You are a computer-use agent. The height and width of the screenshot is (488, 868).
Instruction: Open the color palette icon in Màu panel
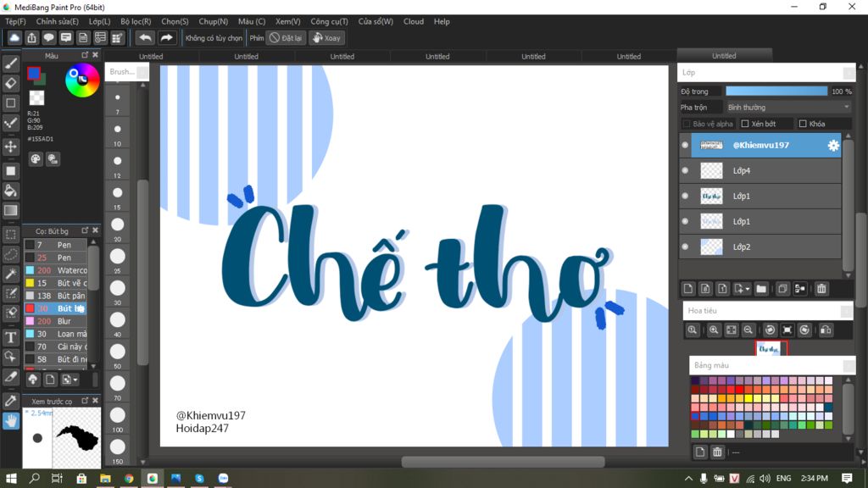tap(36, 159)
